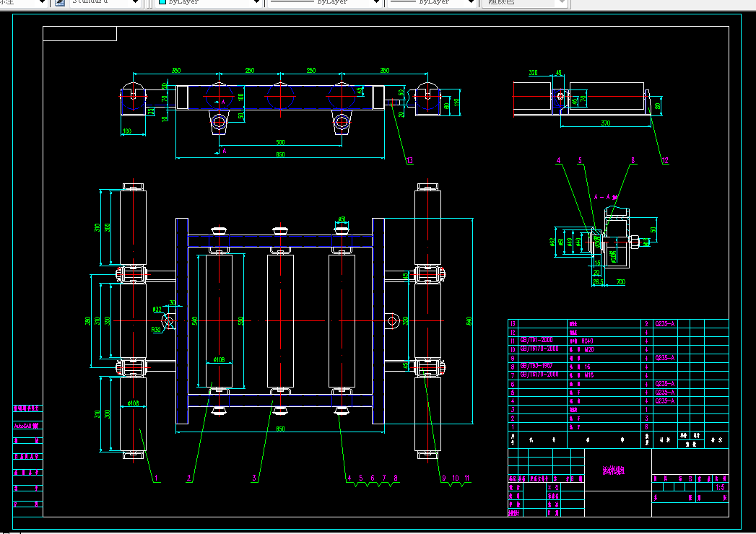
Task: Select the A - A section title
Action: coord(606,197)
